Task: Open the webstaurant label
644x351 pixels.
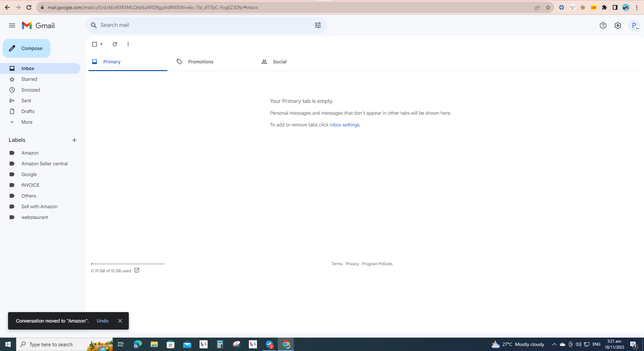Action: point(40,217)
